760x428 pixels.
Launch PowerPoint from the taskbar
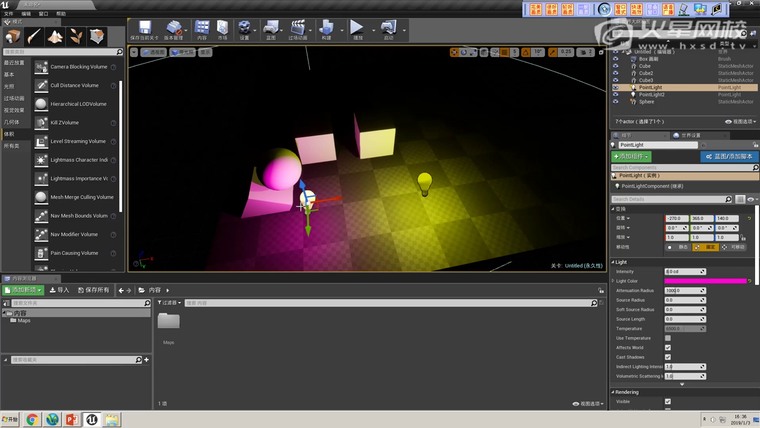[x=71, y=419]
